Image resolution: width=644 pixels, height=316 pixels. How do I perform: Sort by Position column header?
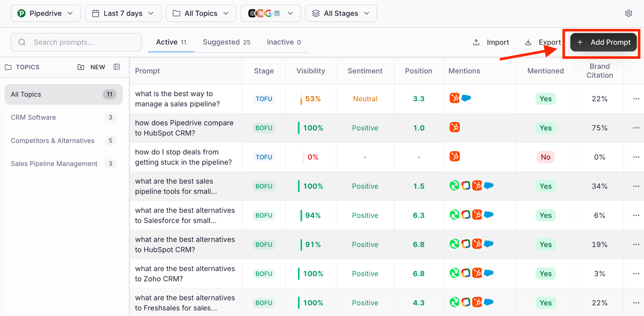point(419,71)
